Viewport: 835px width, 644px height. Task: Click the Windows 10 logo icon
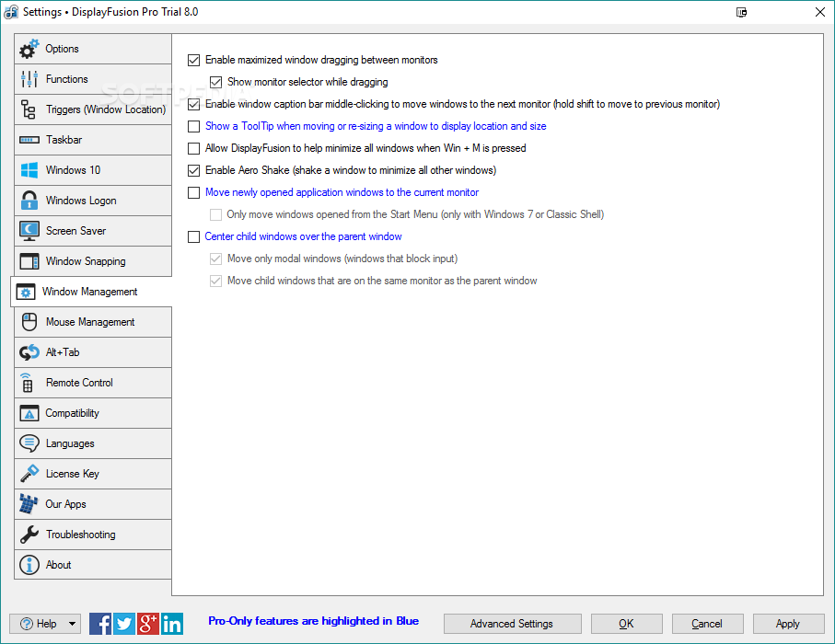click(x=29, y=170)
